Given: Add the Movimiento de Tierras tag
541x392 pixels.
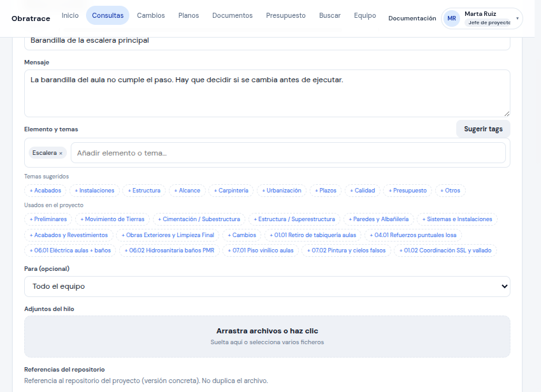Looking at the screenshot, I should click(113, 219).
